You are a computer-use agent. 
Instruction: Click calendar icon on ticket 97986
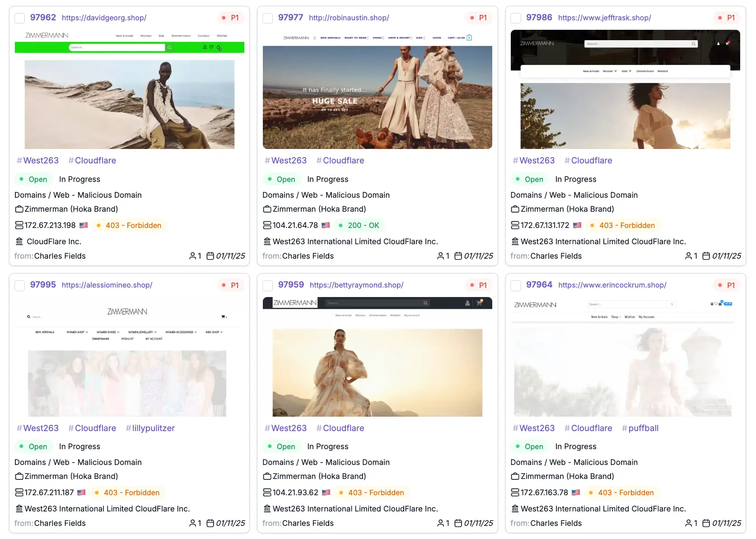(706, 256)
